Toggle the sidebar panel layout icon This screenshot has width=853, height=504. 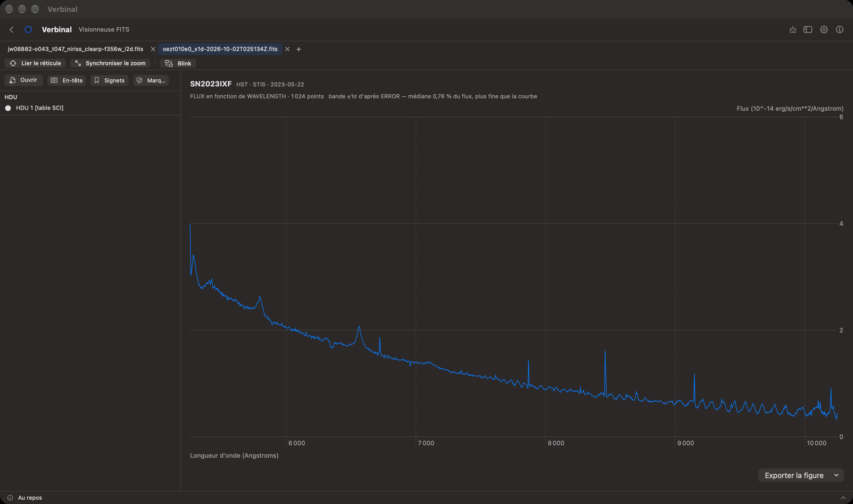tap(808, 30)
